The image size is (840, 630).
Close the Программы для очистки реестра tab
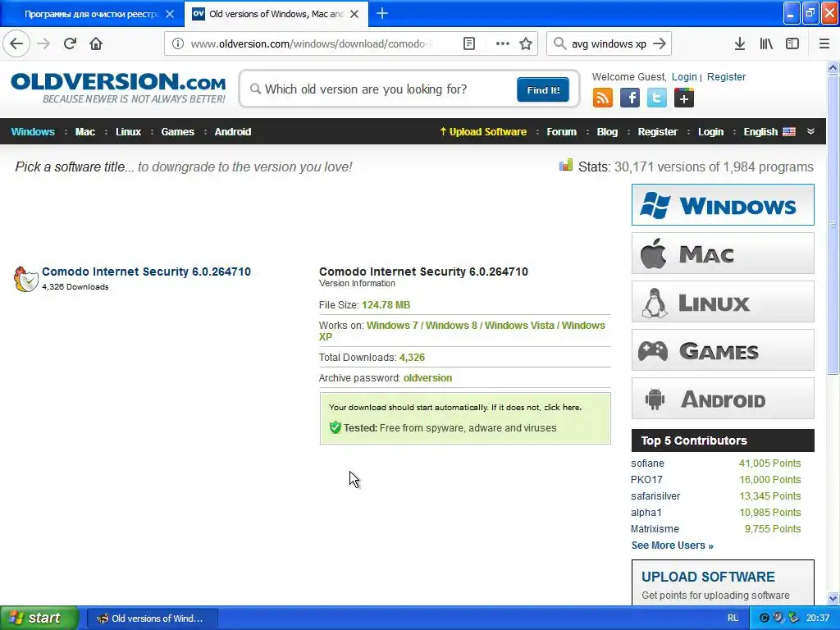(170, 14)
